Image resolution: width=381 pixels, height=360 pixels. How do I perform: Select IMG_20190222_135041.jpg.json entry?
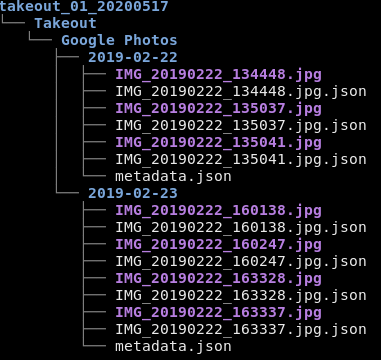click(241, 160)
